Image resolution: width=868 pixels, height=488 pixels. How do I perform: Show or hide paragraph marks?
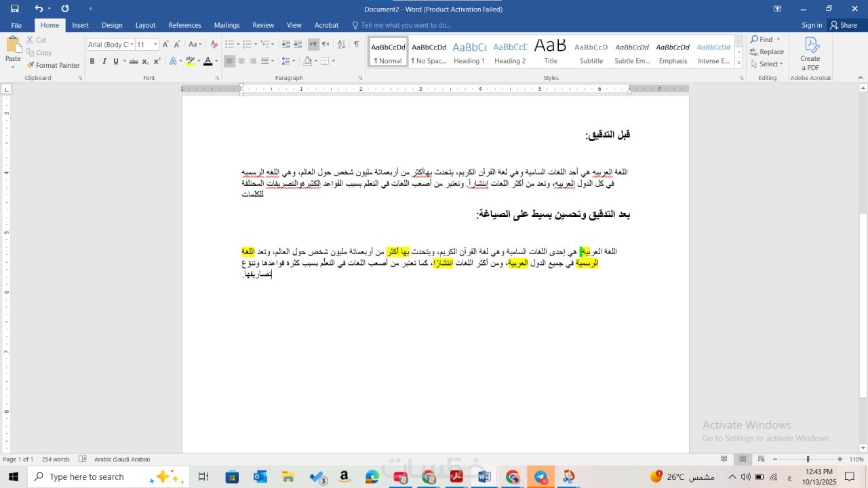tap(357, 44)
